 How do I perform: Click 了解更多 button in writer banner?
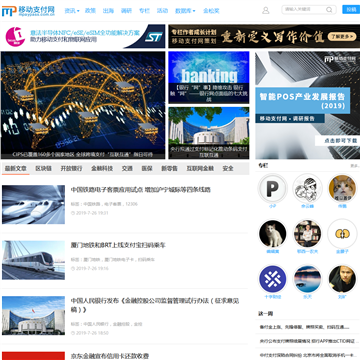[x=341, y=36]
